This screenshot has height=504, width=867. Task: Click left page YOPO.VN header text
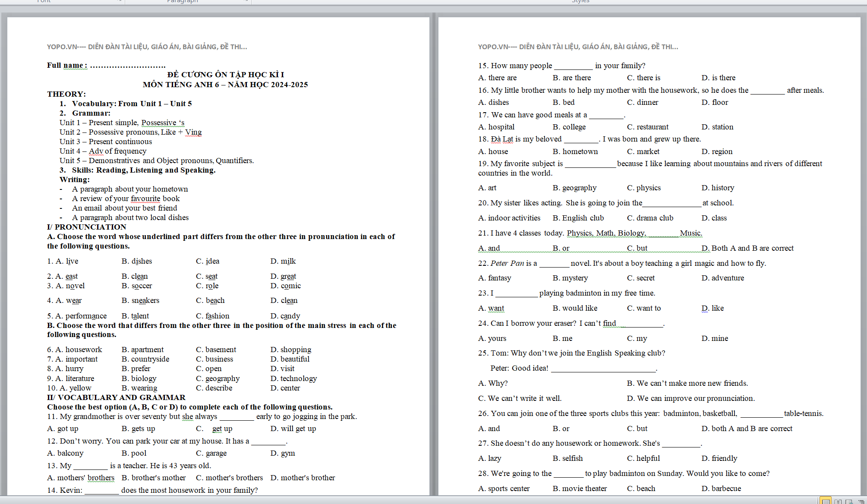click(x=147, y=47)
